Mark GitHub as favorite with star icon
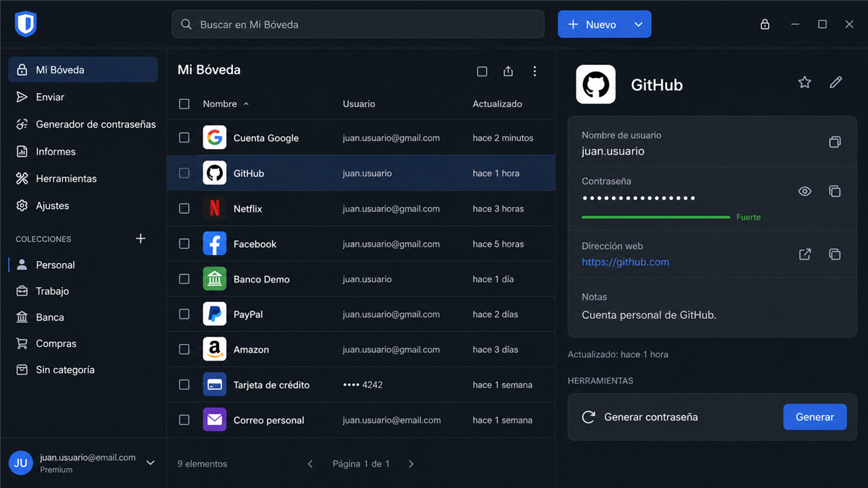The height and width of the screenshot is (488, 868). pos(804,82)
